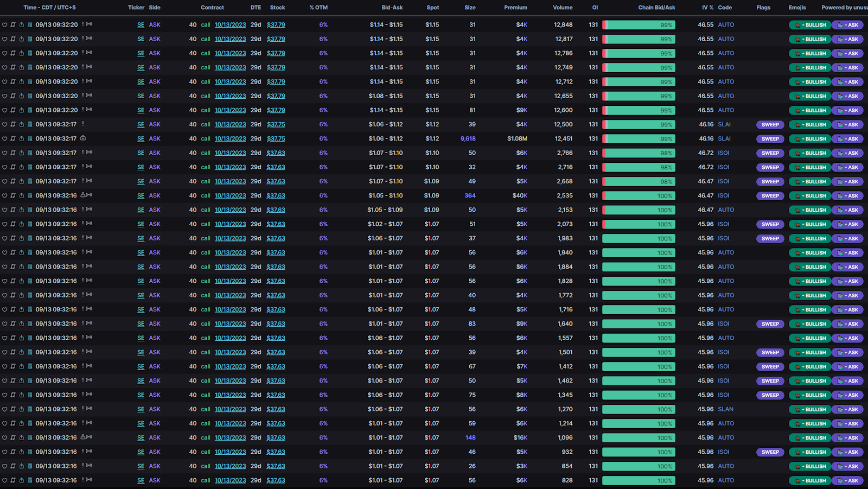
Task: Open the SE ticker link on the top row
Action: pos(141,24)
